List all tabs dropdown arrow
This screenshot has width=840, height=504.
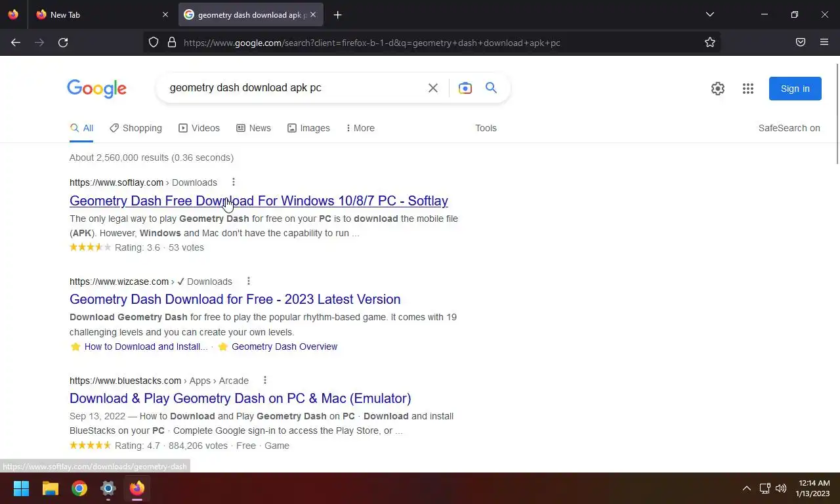click(x=710, y=14)
